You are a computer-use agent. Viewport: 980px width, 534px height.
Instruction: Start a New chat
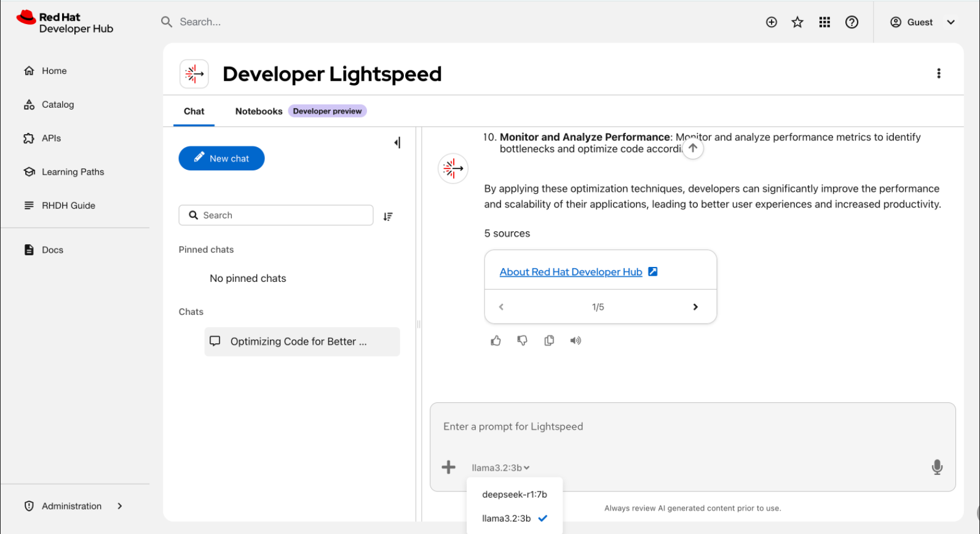tap(221, 158)
